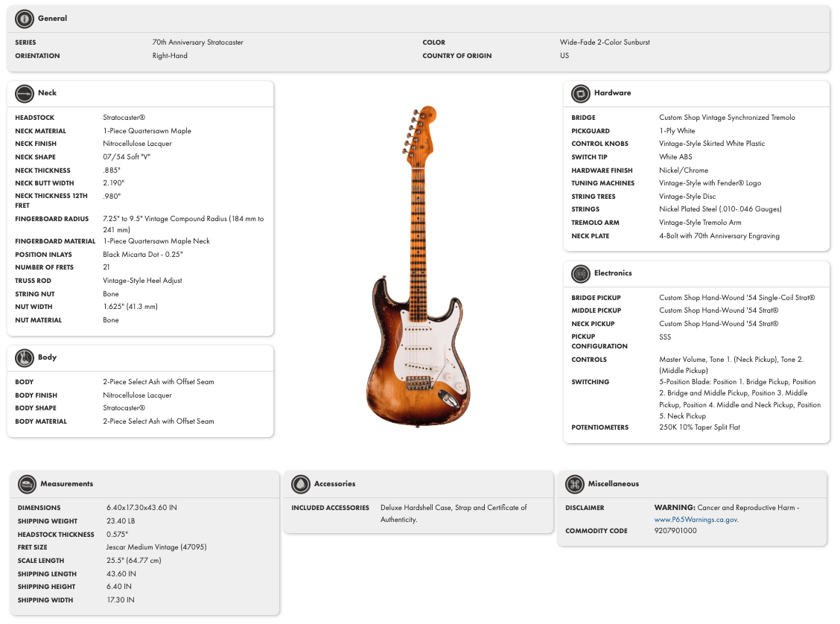Select the General section heading
This screenshot has width=840, height=624.
tap(52, 18)
